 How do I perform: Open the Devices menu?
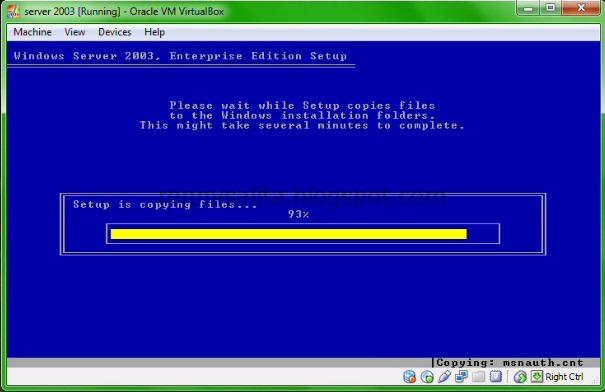coord(115,32)
